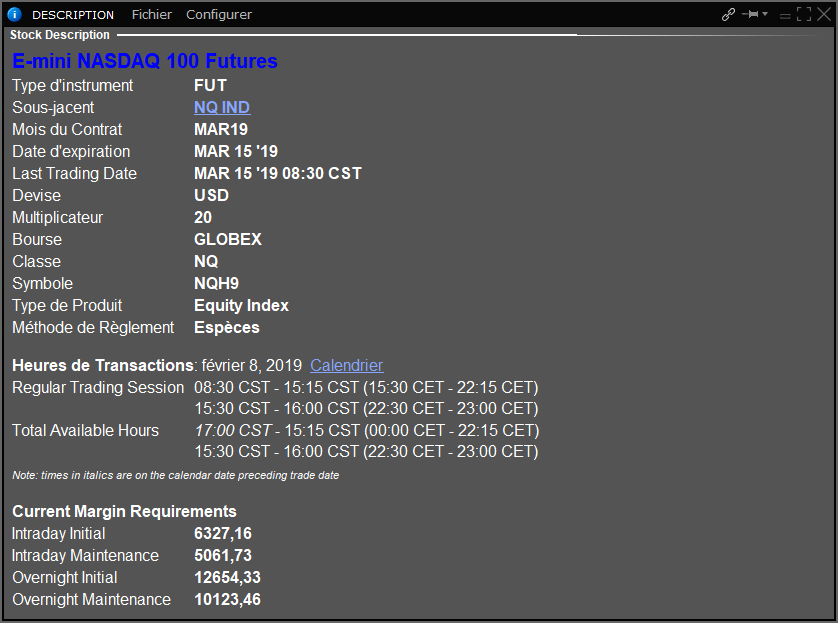838x623 pixels.
Task: Select the MAR19 contract month value
Action: pyautogui.click(x=221, y=129)
